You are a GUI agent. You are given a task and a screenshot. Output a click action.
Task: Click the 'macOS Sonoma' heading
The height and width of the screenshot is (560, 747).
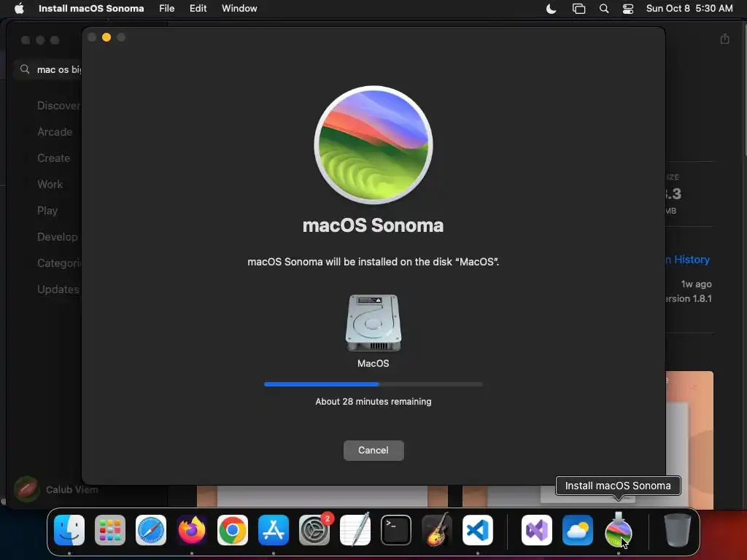click(x=373, y=225)
